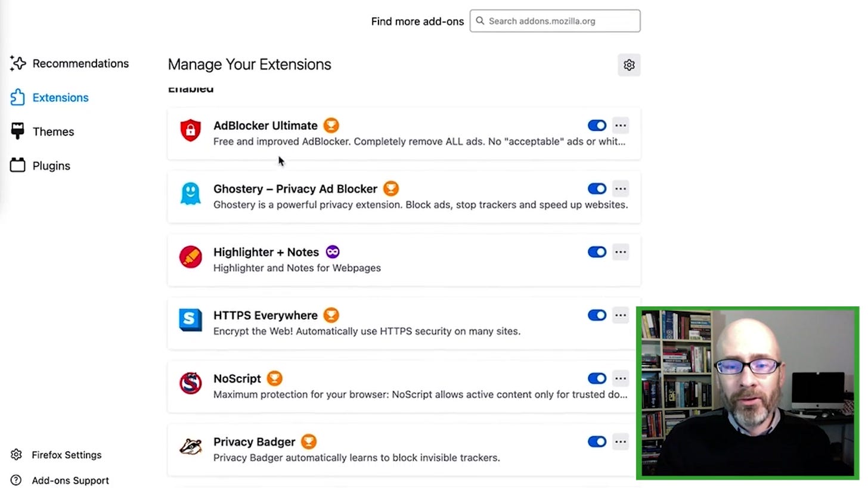The width and height of the screenshot is (868, 488).
Task: Click the 'Manage Your Extensions' heading
Action: point(249,64)
